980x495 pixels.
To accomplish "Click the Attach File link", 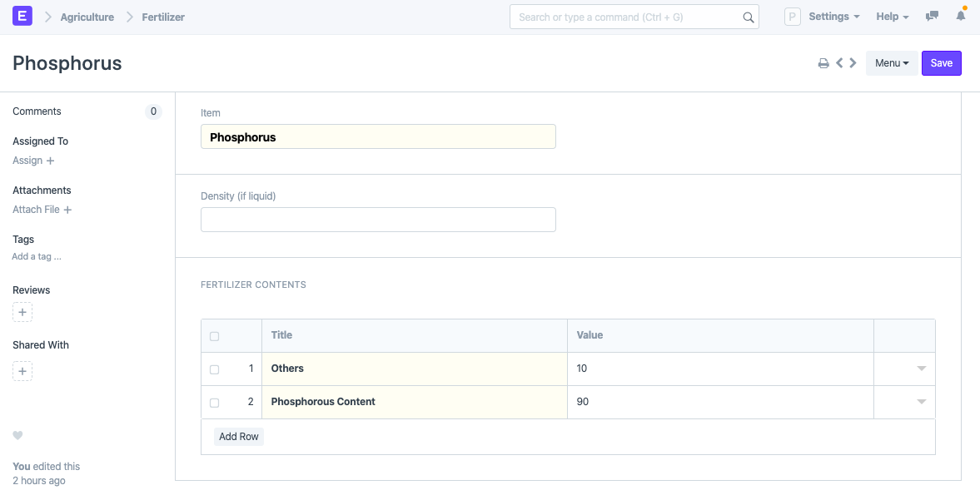I will tap(37, 210).
